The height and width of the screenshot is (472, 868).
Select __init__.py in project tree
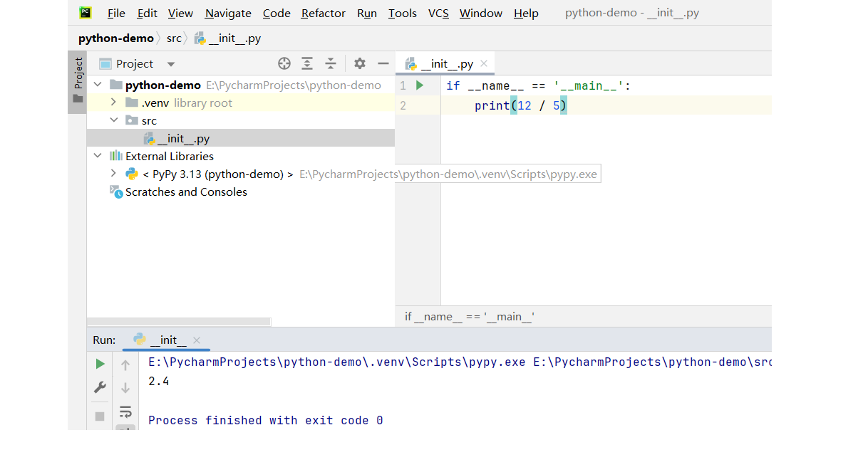click(240, 138)
